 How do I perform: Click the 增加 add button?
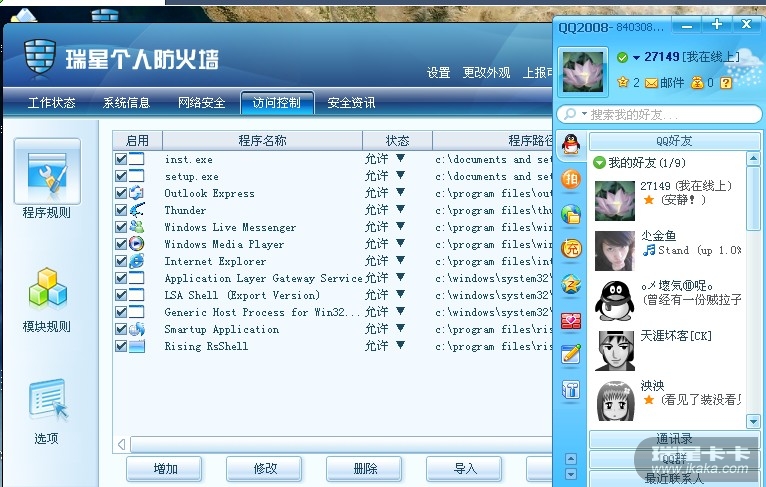165,469
